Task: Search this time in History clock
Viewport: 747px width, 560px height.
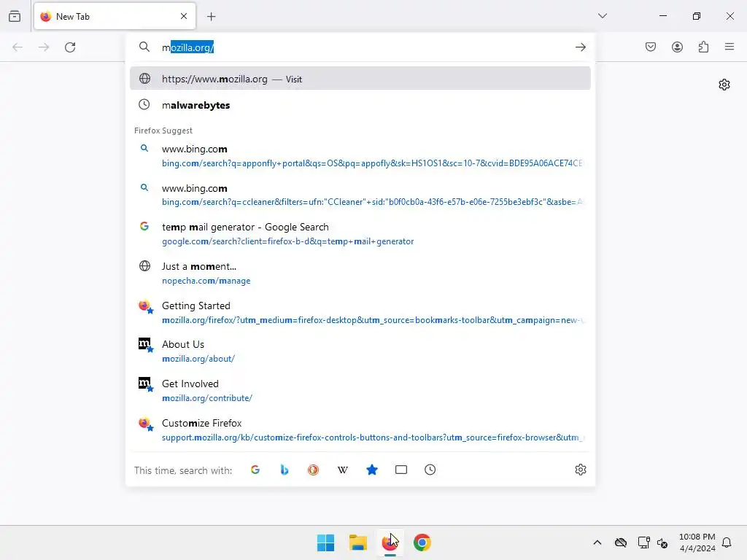Action: [430, 470]
